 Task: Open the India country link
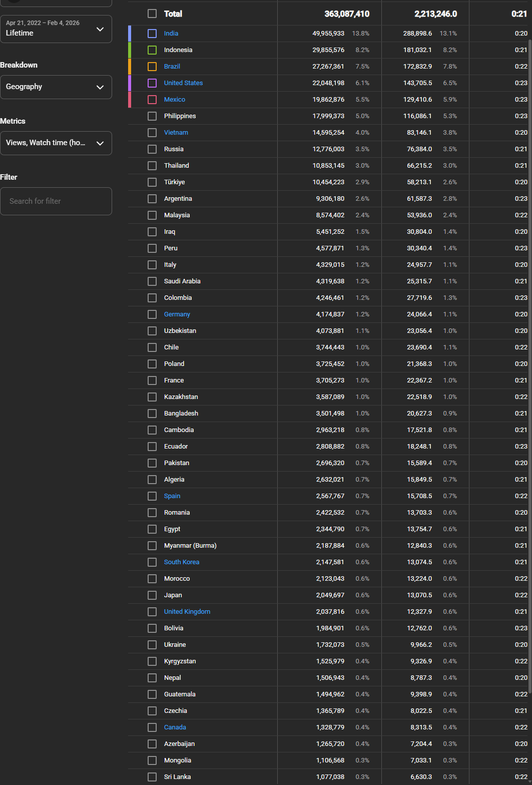coord(171,34)
